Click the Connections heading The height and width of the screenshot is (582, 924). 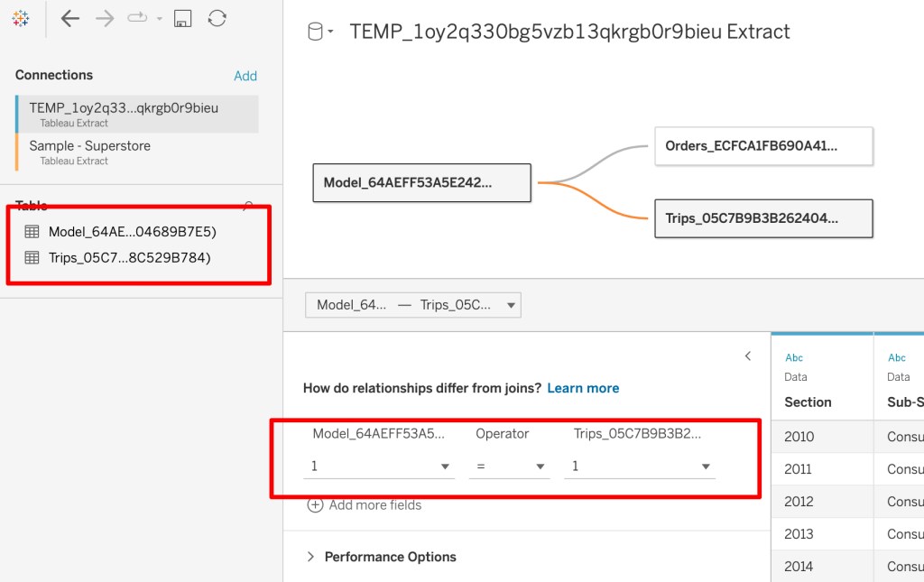(54, 75)
